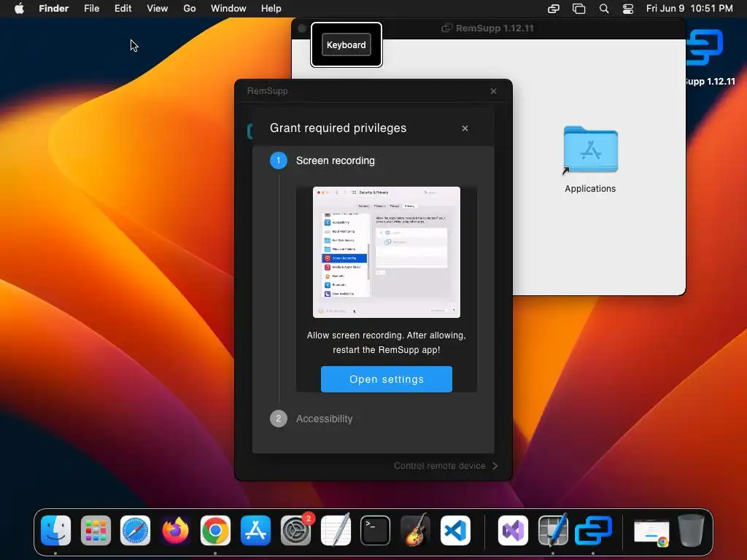Open the App Store dock icon
Image resolution: width=747 pixels, height=560 pixels.
click(255, 530)
